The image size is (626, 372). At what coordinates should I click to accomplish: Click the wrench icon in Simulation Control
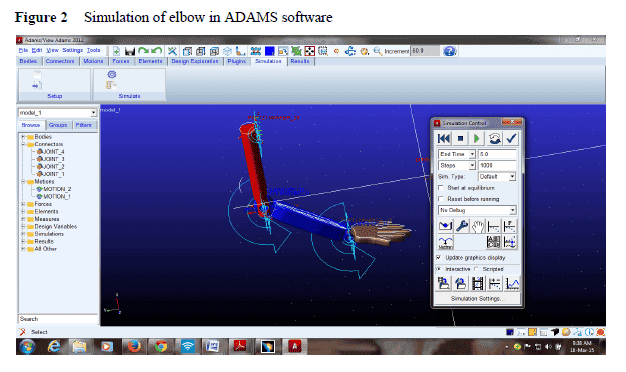pyautogui.click(x=462, y=226)
